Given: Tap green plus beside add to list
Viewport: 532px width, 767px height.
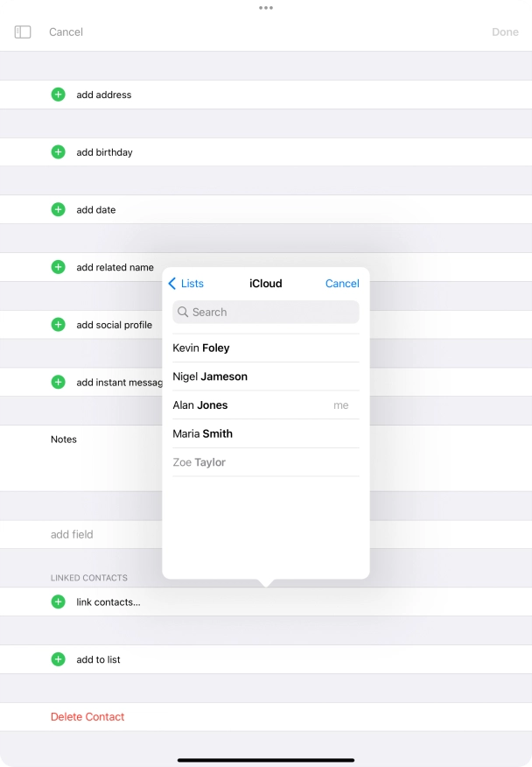Looking at the screenshot, I should pos(58,659).
